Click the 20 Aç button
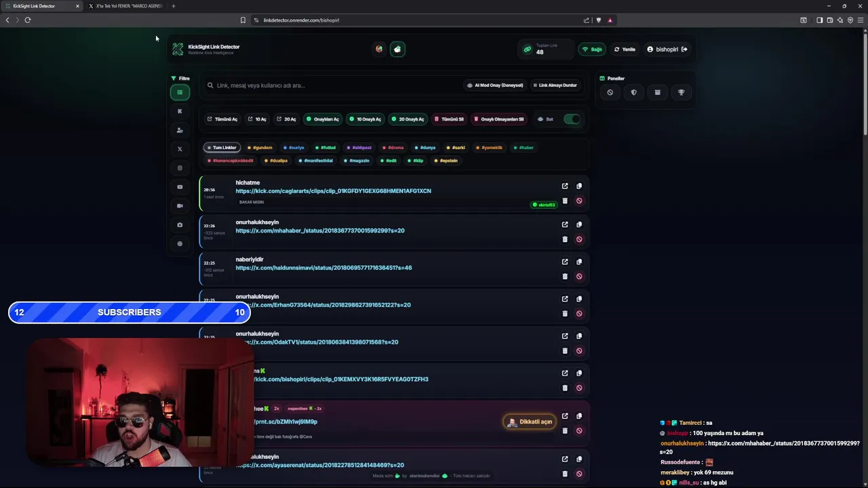Screen dimensions: 868x488 pos(286,119)
